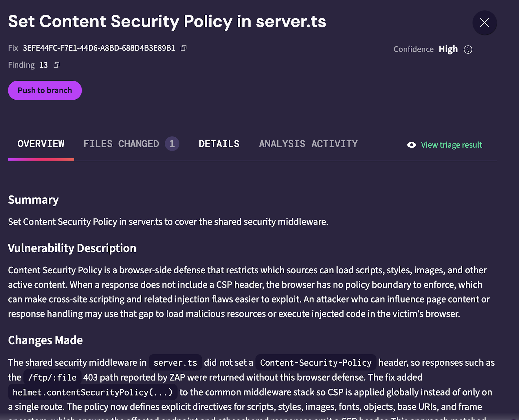
Task: Click the Summary heading
Action: 33,200
